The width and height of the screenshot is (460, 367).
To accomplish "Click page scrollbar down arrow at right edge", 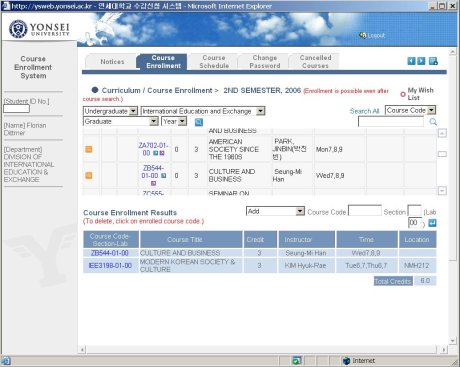I will tap(453, 341).
